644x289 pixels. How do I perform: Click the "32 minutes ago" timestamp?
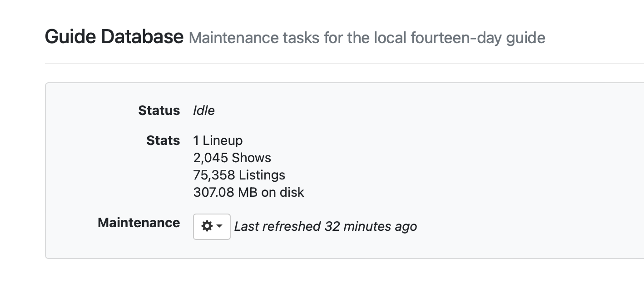(x=371, y=226)
